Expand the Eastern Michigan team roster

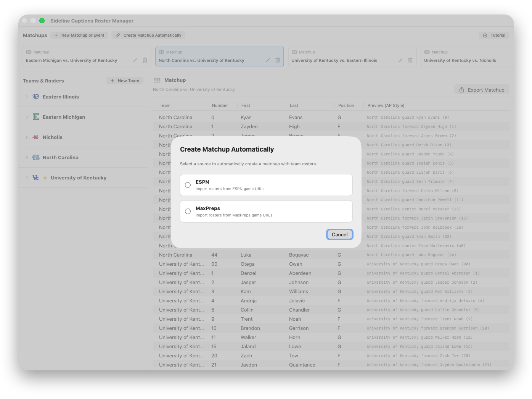[27, 117]
